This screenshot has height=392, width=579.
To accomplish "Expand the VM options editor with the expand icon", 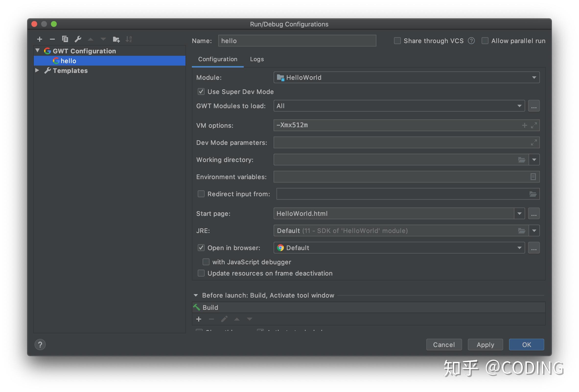I will coord(533,125).
